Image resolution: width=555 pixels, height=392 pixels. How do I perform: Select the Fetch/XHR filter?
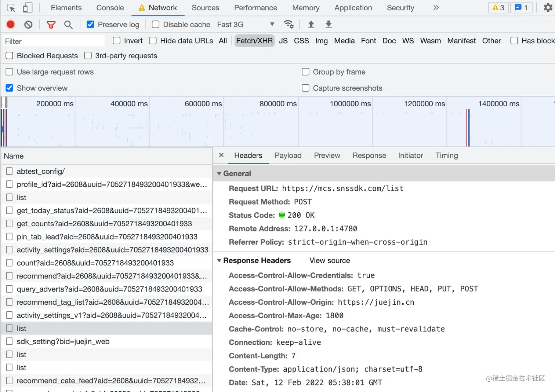pyautogui.click(x=254, y=41)
